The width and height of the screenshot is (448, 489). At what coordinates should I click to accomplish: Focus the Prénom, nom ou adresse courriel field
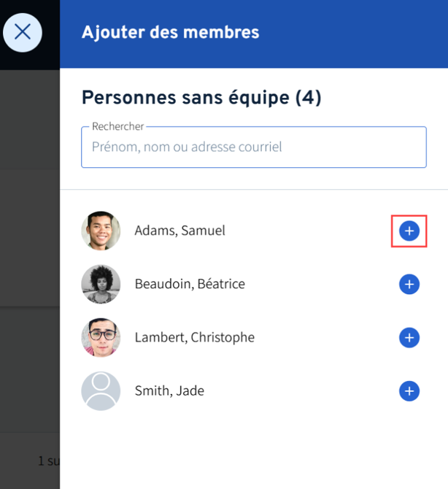[254, 147]
